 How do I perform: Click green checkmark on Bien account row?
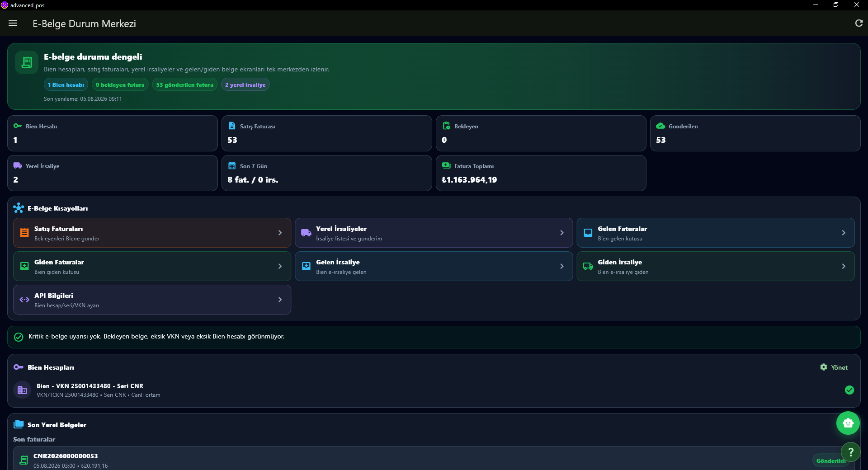(x=849, y=390)
